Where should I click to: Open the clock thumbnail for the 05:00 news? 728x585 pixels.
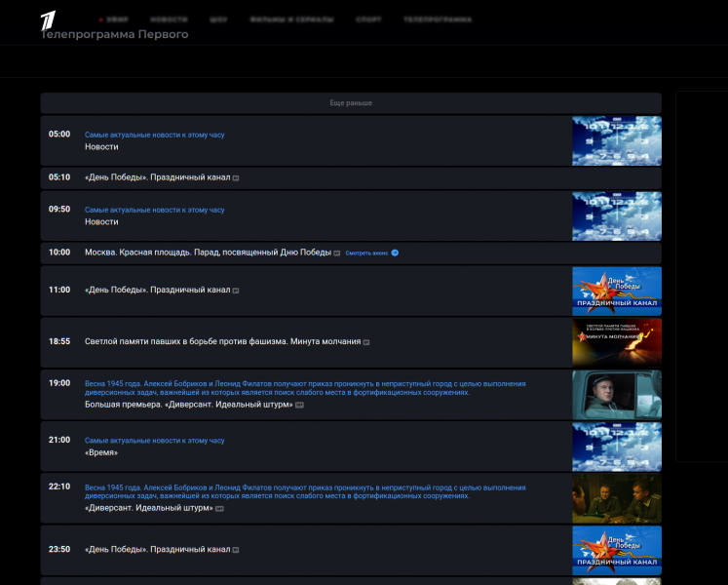(617, 140)
